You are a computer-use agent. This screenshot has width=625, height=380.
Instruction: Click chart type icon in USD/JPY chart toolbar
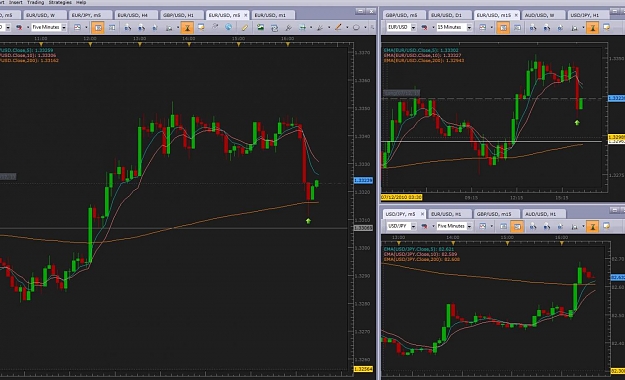pyautogui.click(x=483, y=226)
